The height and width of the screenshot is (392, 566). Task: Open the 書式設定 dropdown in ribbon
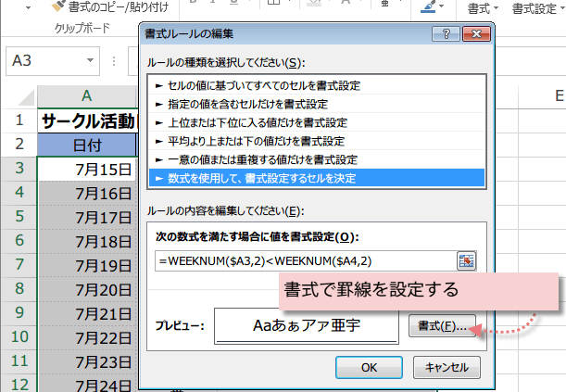[x=538, y=8]
